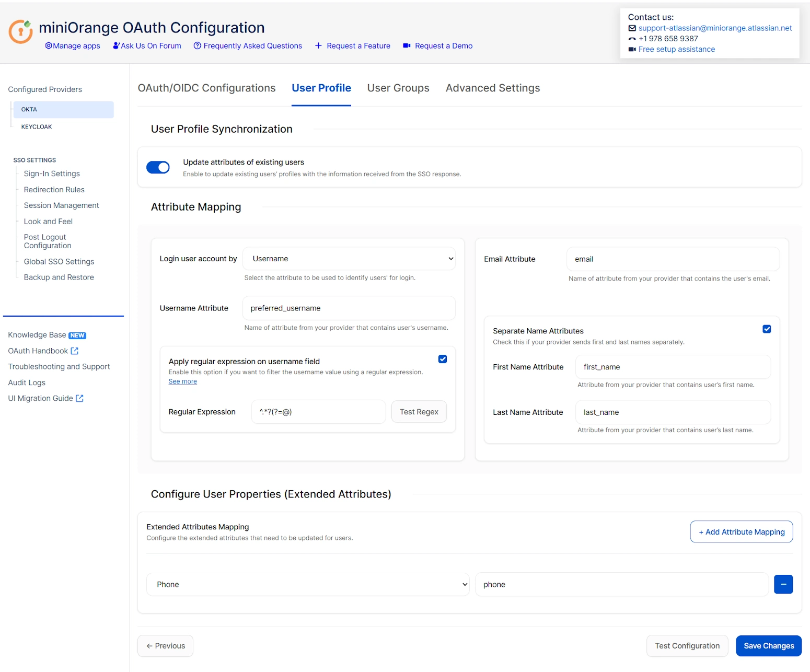The width and height of the screenshot is (810, 672).
Task: Open Free setup assistance link
Action: tap(676, 49)
